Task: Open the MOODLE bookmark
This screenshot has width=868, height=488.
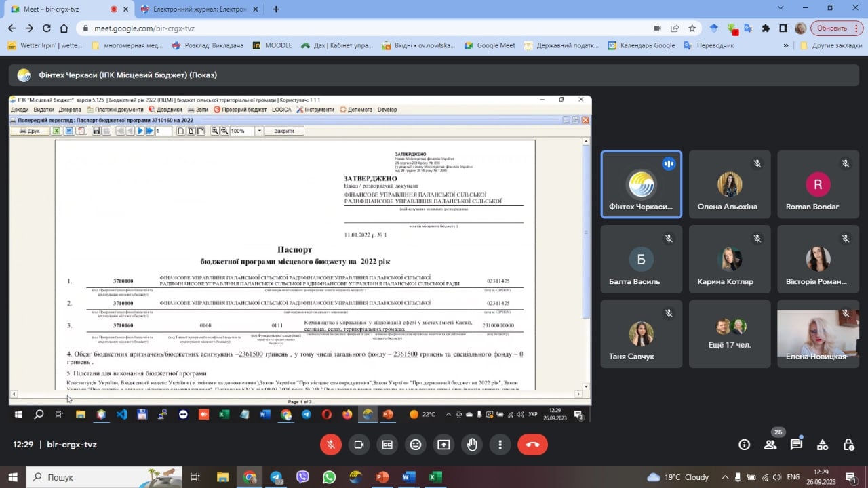Action: [x=273, y=45]
